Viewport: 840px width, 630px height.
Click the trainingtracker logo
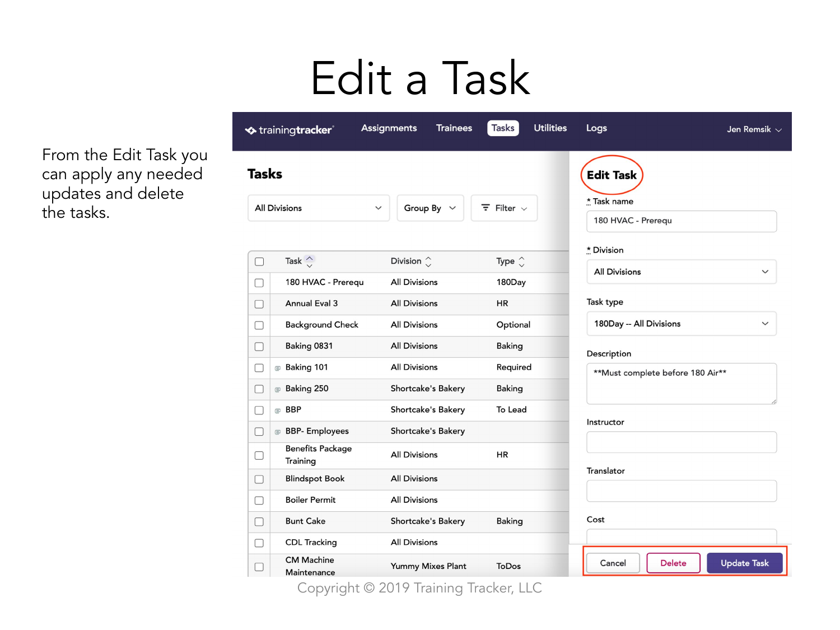pos(290,130)
